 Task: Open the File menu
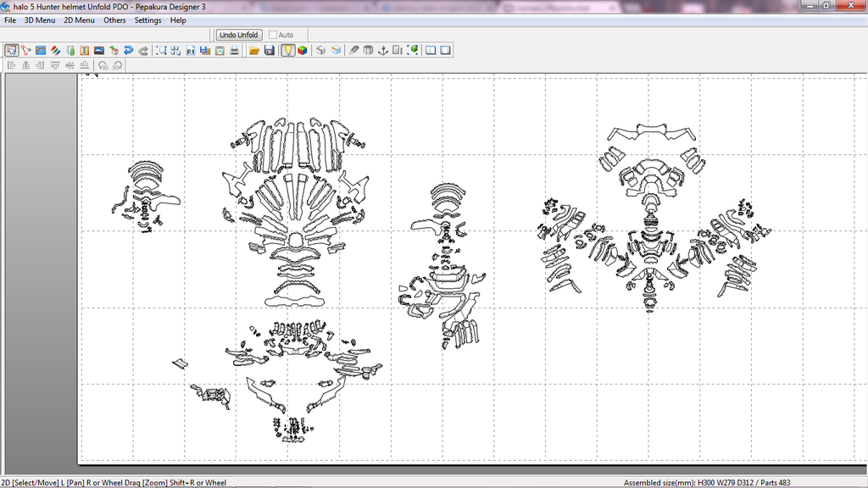pos(10,20)
